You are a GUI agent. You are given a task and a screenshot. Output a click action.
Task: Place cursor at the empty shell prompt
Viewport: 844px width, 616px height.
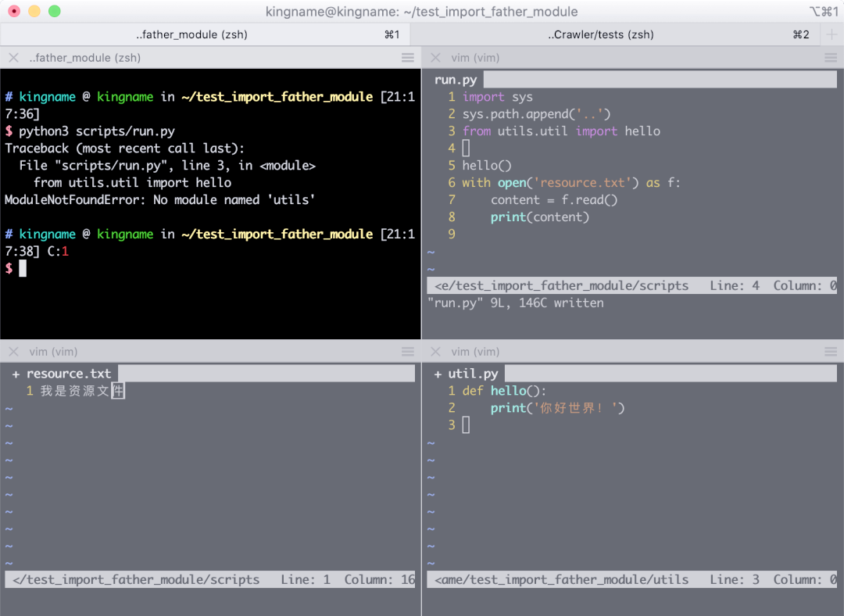coord(23,268)
